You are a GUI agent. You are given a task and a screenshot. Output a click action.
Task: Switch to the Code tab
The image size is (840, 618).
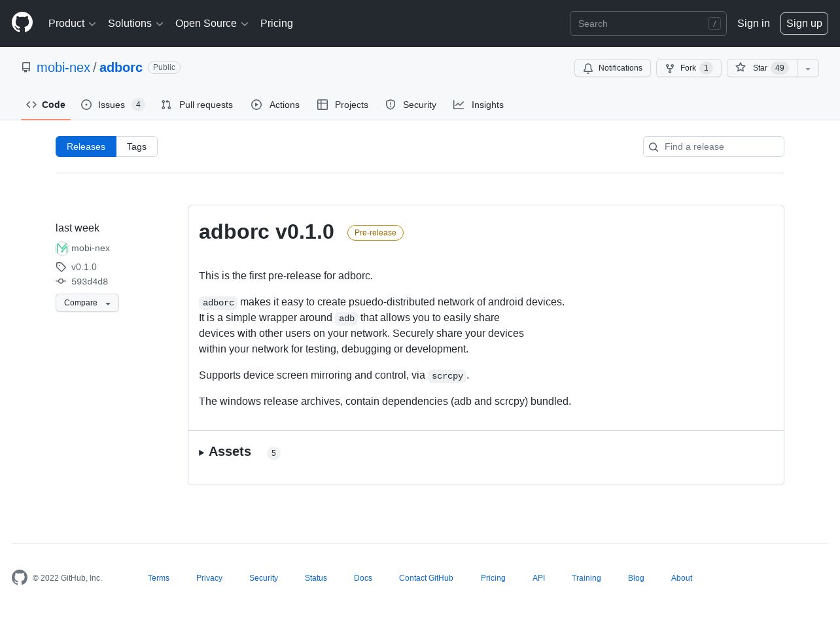(46, 105)
